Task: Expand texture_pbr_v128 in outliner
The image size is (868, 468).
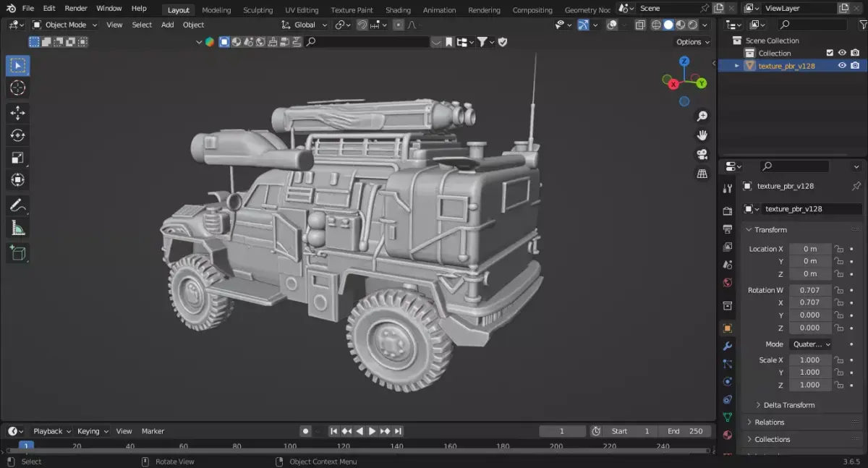Action: point(737,65)
